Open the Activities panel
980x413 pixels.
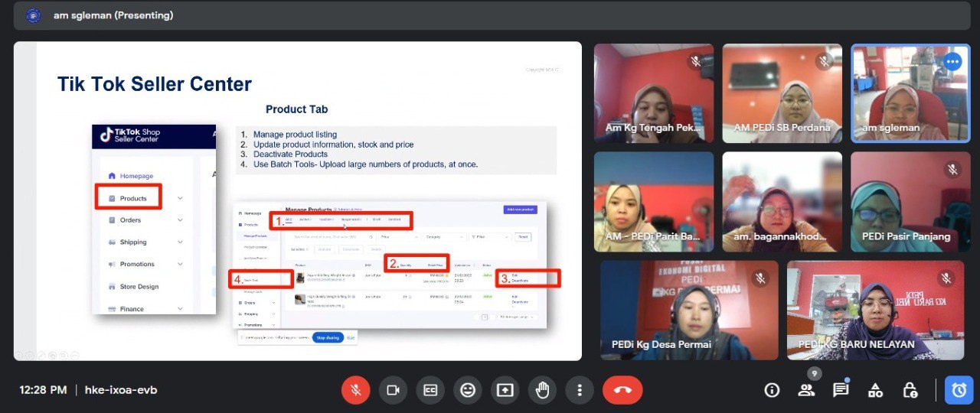tap(875, 390)
